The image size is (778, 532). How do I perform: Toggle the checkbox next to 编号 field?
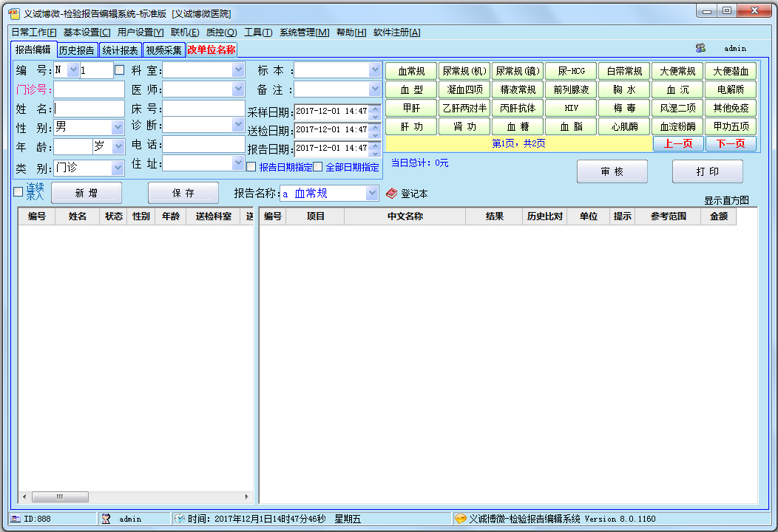tap(120, 70)
